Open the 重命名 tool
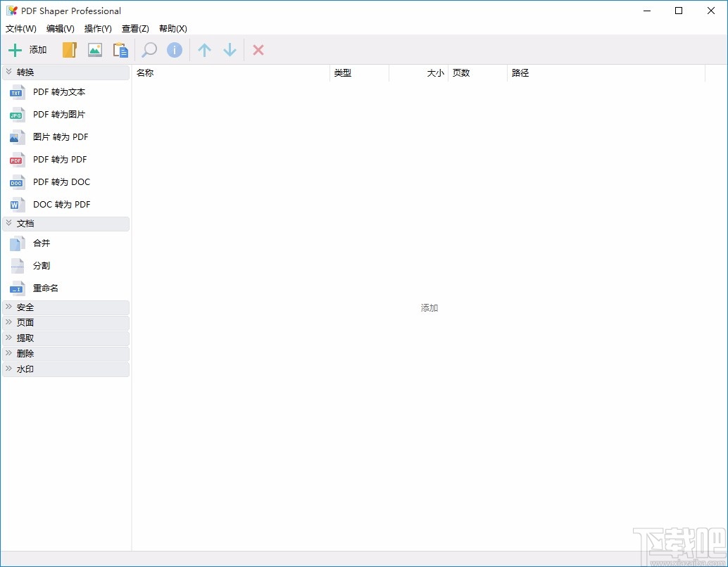 pos(44,288)
